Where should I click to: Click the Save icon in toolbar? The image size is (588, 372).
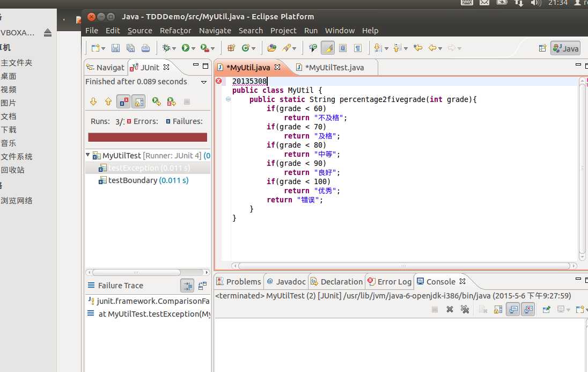coord(115,48)
